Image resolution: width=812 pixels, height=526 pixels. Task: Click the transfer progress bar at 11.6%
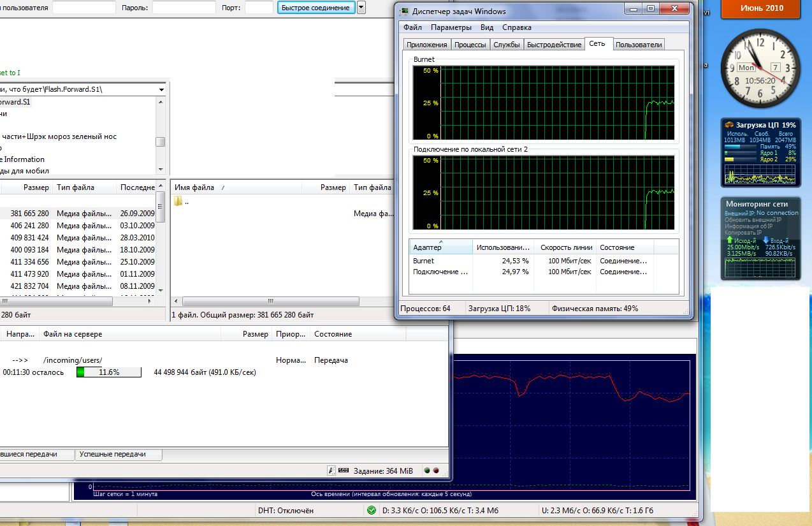tap(108, 372)
